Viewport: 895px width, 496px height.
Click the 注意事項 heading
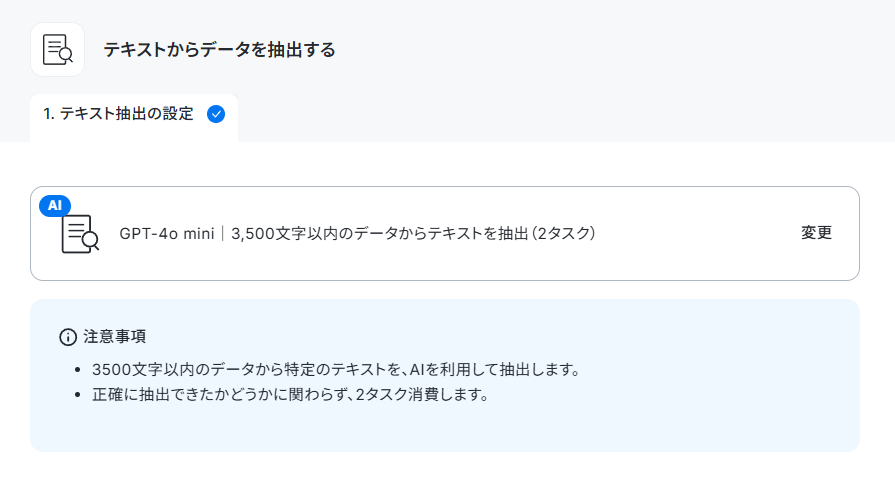115,337
